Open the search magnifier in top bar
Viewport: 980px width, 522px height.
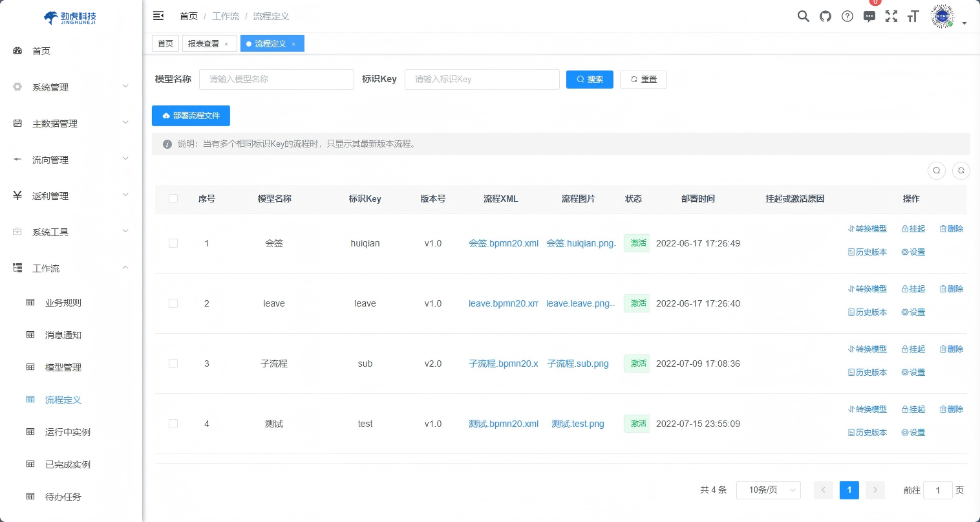click(803, 17)
